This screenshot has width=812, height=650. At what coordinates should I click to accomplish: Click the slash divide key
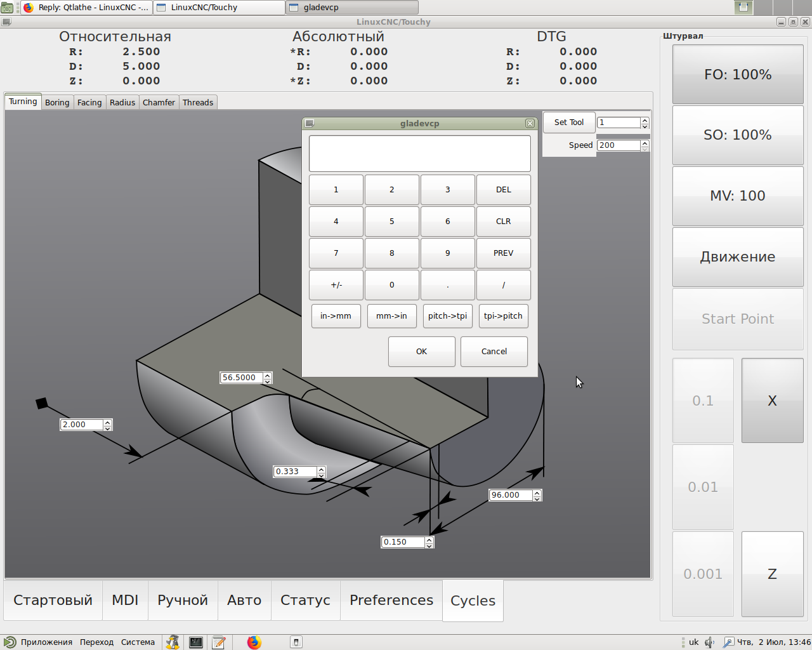pos(504,285)
